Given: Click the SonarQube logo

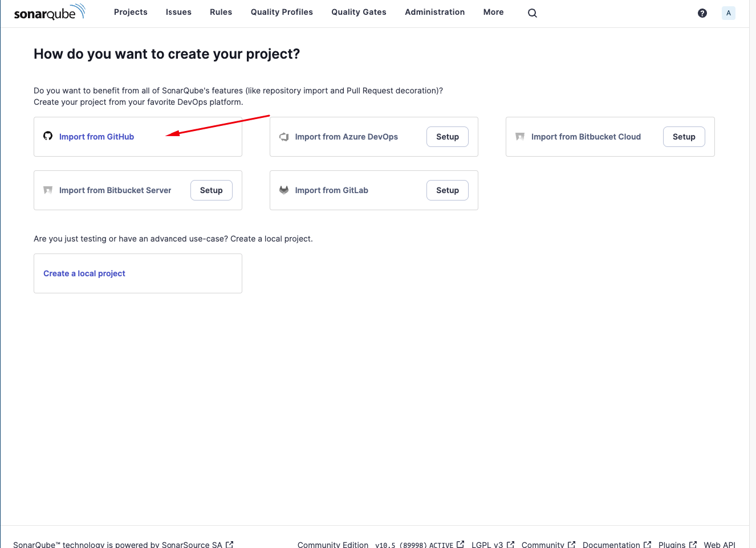Looking at the screenshot, I should coord(50,12).
